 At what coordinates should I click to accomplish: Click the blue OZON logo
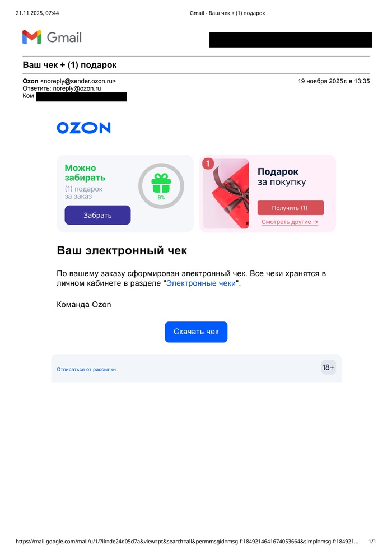[83, 128]
